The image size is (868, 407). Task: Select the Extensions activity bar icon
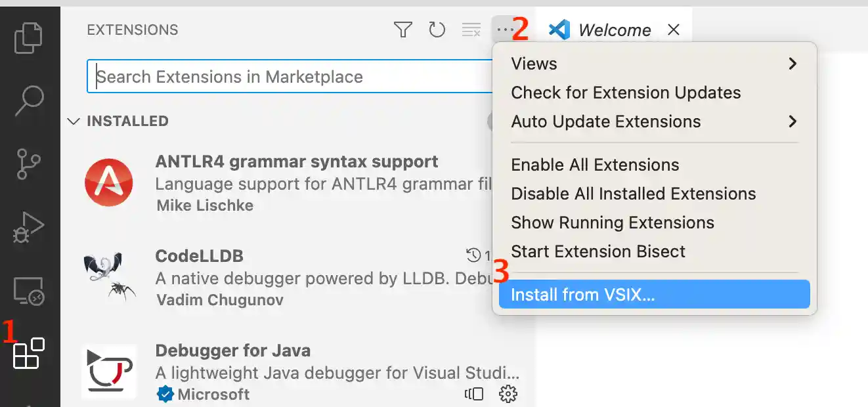[29, 353]
